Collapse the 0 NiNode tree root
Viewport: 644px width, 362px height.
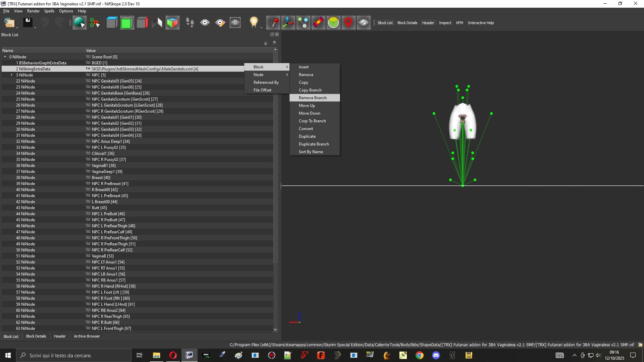[x=5, y=57]
